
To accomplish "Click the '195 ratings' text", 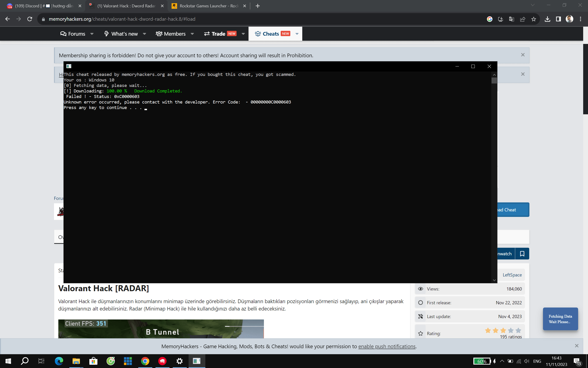I will coord(511,336).
